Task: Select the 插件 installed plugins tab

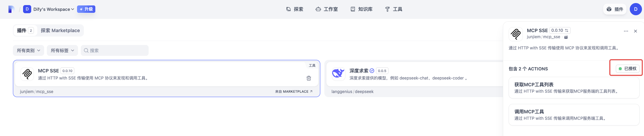Action: click(x=25, y=30)
